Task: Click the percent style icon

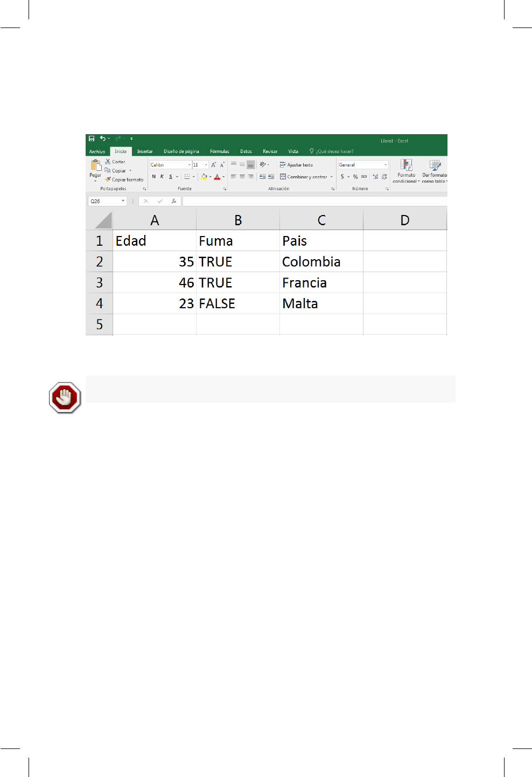Action: click(355, 177)
